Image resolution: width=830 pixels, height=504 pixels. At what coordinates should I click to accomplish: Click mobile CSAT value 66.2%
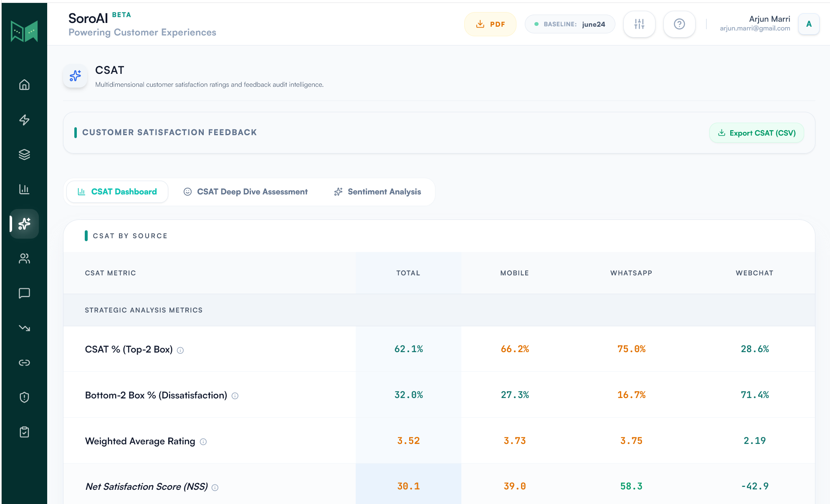[515, 349]
